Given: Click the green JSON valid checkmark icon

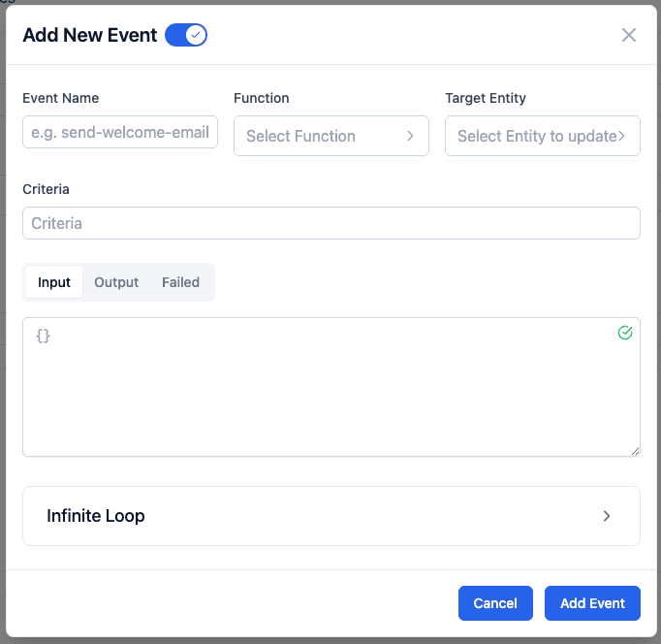Looking at the screenshot, I should pyautogui.click(x=625, y=333).
